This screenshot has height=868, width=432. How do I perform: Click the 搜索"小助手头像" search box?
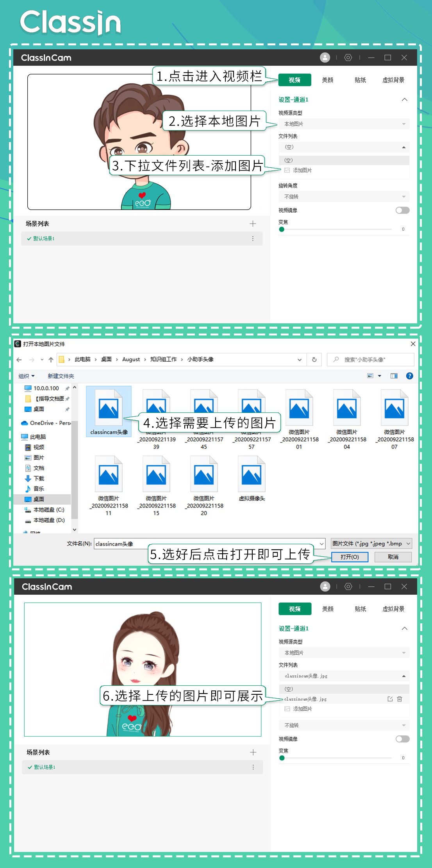coord(370,359)
